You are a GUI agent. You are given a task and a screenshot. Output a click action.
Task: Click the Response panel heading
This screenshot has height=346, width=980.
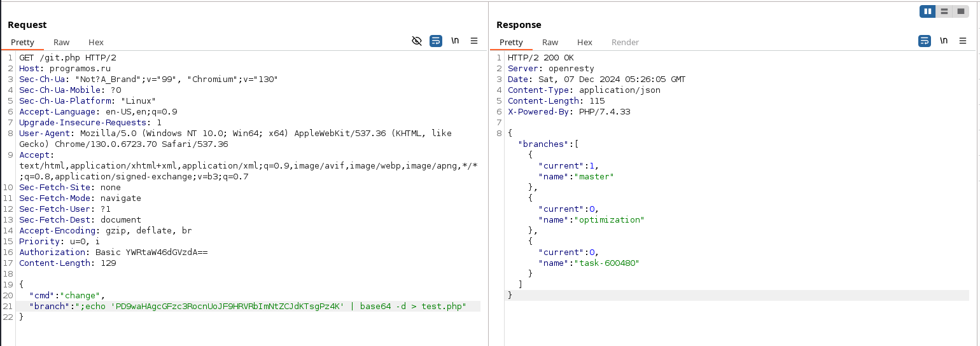[x=519, y=25]
